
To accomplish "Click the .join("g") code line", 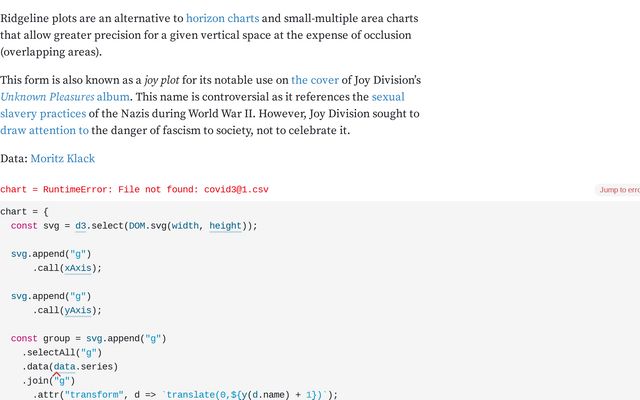I will click(50, 380).
